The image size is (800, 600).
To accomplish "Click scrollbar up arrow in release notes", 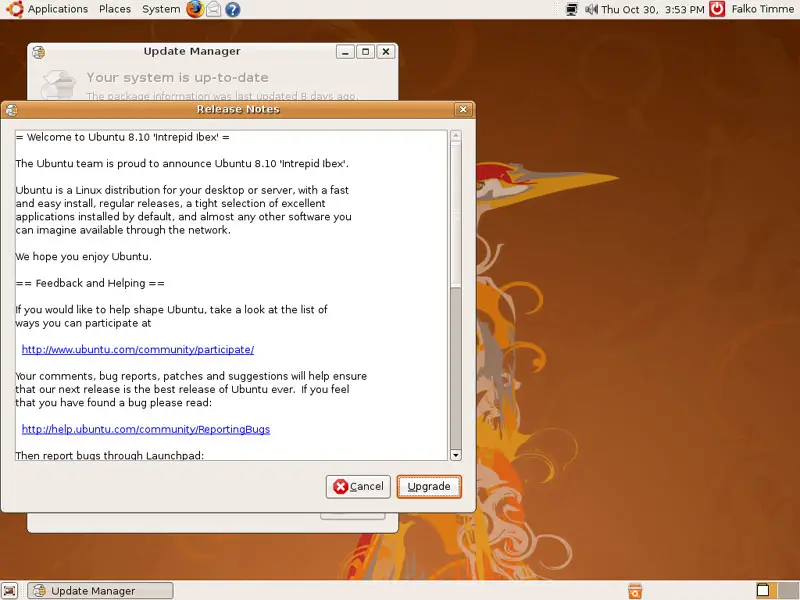I will (x=456, y=136).
